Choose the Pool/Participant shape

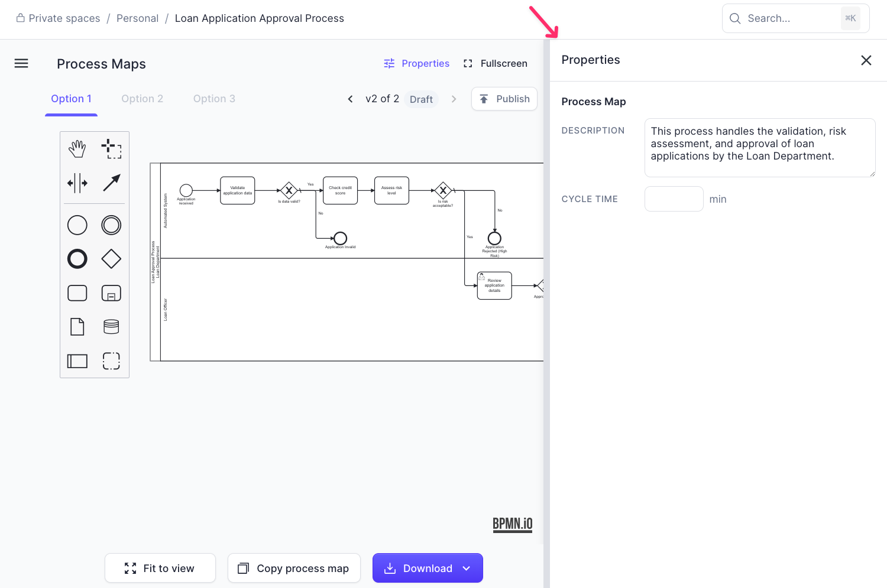[77, 361]
